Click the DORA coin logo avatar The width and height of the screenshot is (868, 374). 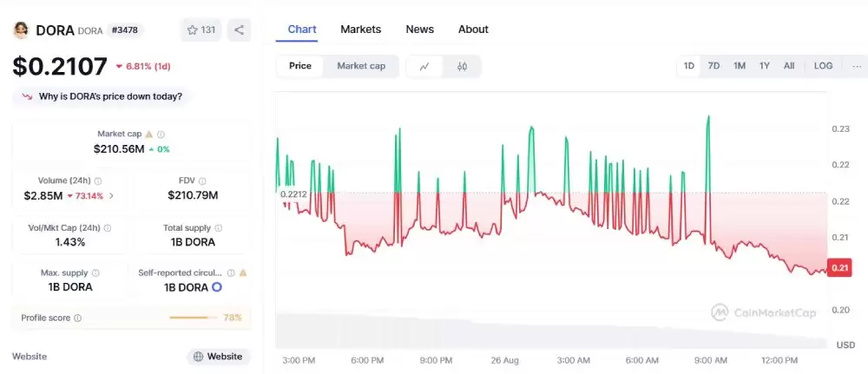21,30
